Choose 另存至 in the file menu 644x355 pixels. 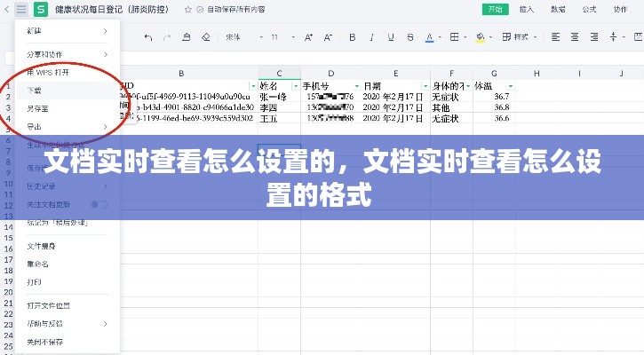pyautogui.click(x=37, y=108)
